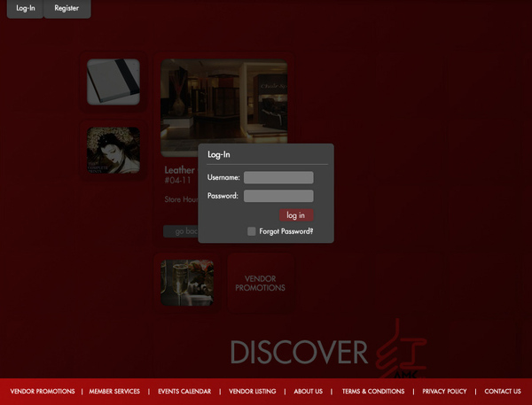Image resolution: width=532 pixels, height=405 pixels.
Task: Open the geisha art print thumbnail
Action: click(x=113, y=151)
